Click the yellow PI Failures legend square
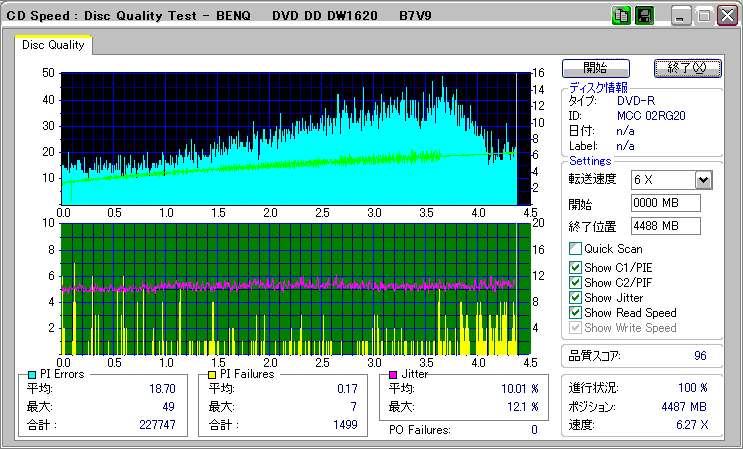Image resolution: width=743 pixels, height=449 pixels. pos(212,374)
